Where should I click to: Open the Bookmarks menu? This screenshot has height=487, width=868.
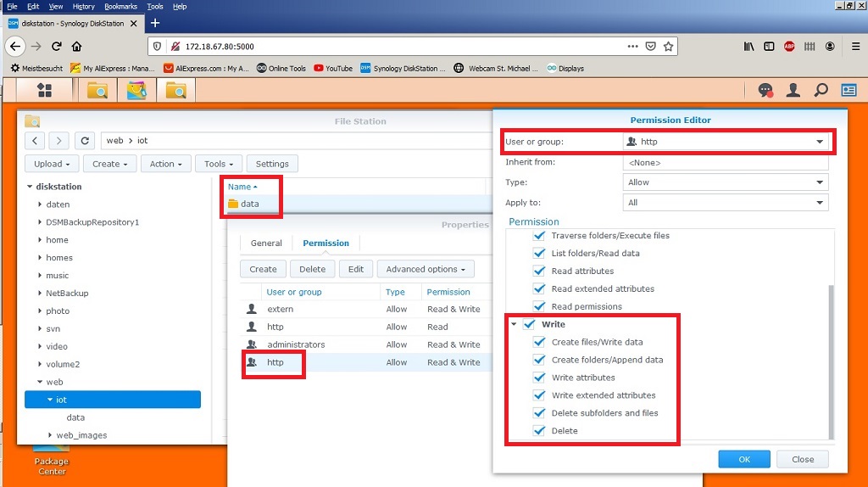(120, 6)
